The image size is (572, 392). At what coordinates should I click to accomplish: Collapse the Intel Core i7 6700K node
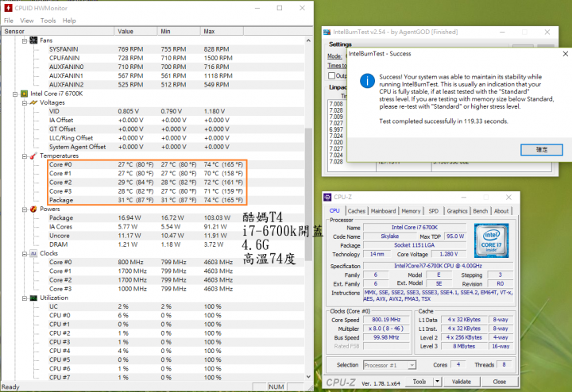(x=15, y=94)
